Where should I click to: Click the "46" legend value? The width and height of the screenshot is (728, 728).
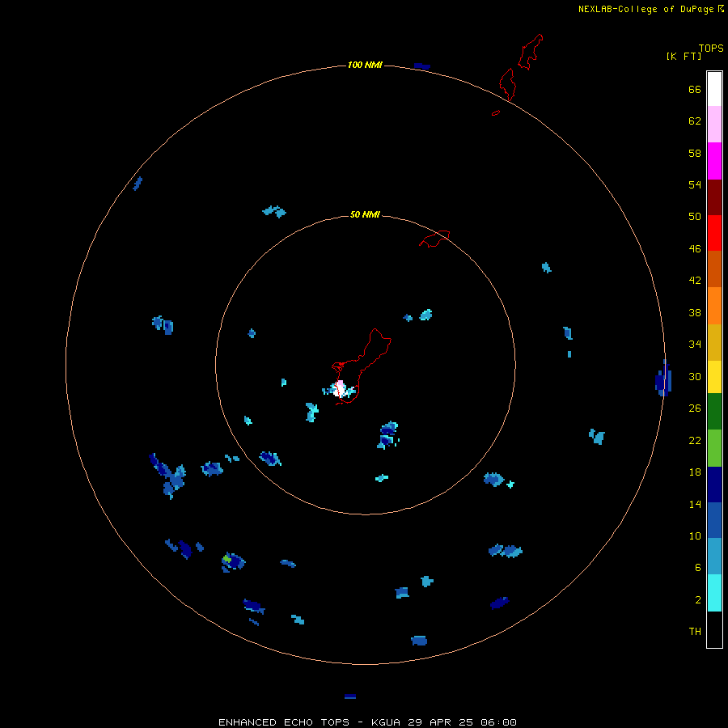click(695, 249)
